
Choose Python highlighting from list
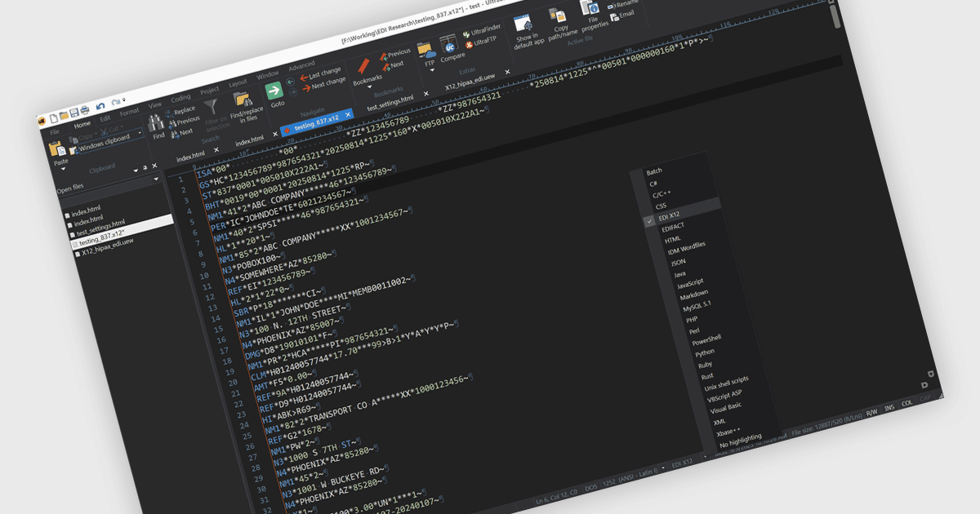[705, 353]
